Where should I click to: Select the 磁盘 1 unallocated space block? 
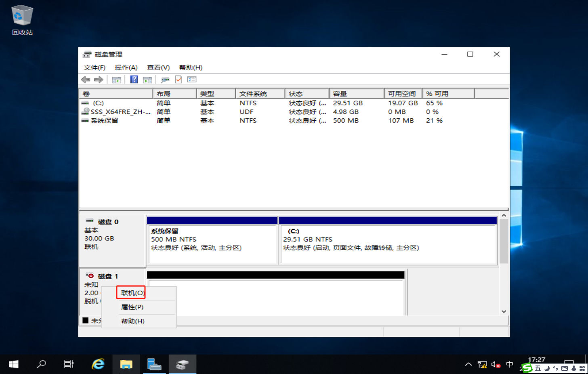tap(276, 294)
